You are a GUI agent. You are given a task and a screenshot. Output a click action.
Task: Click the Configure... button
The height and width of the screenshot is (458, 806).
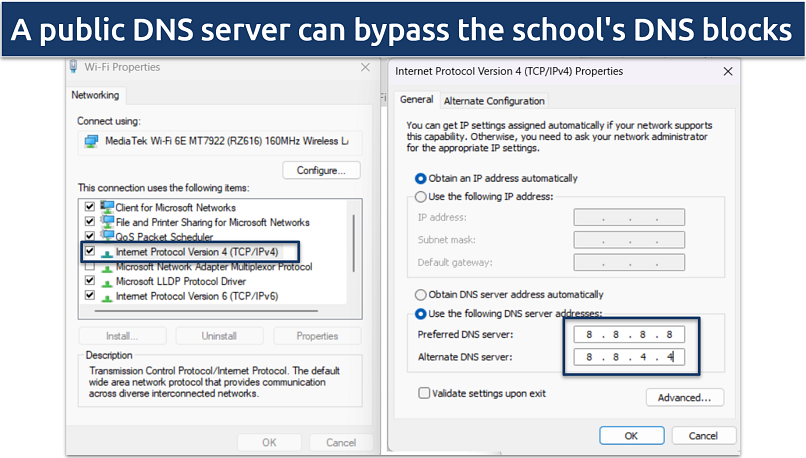(x=321, y=171)
